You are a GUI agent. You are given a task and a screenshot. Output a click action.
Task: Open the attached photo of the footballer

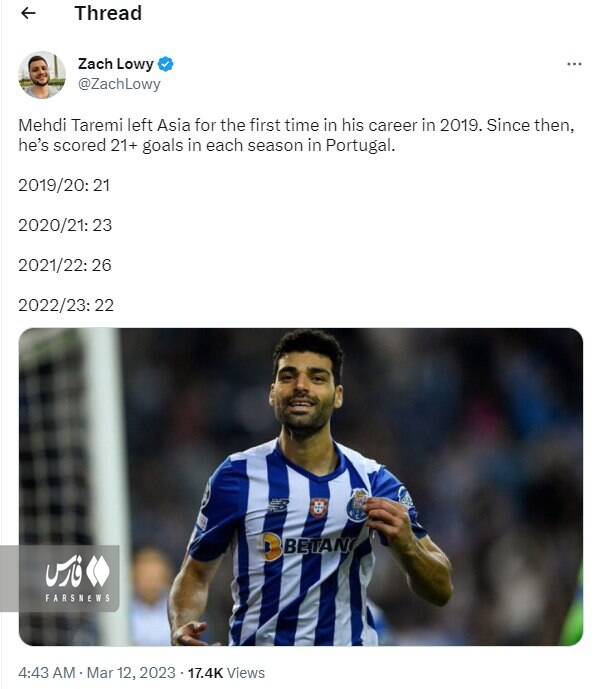tap(301, 487)
